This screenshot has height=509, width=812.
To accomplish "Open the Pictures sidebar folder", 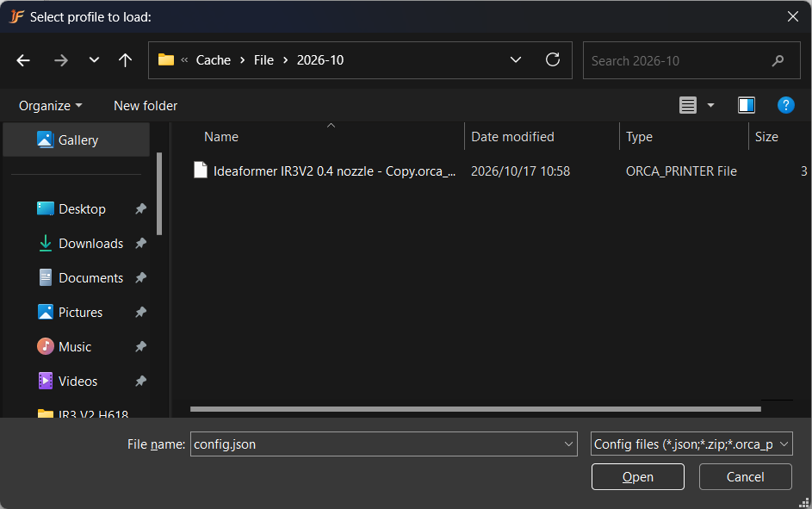I will coord(70,313).
